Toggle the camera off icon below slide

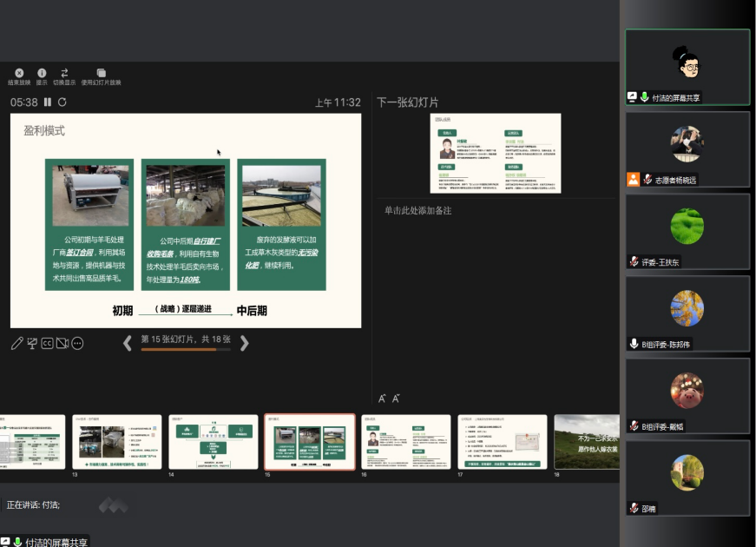click(x=62, y=344)
